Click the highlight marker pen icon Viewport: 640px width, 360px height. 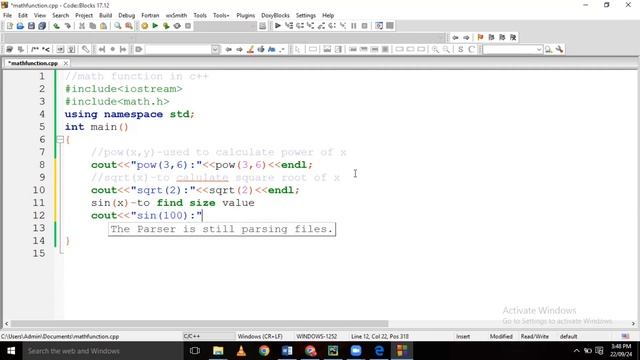(250, 49)
